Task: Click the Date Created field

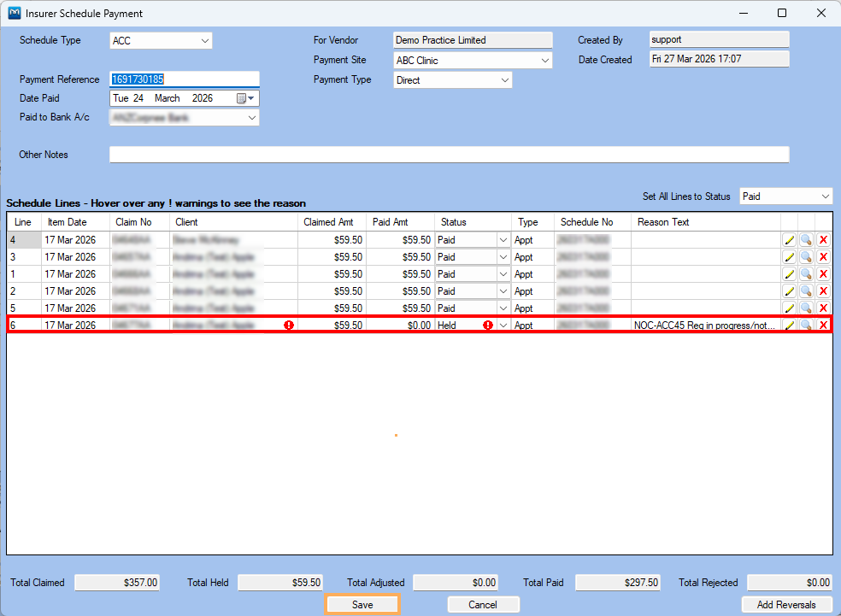Action: coord(720,59)
